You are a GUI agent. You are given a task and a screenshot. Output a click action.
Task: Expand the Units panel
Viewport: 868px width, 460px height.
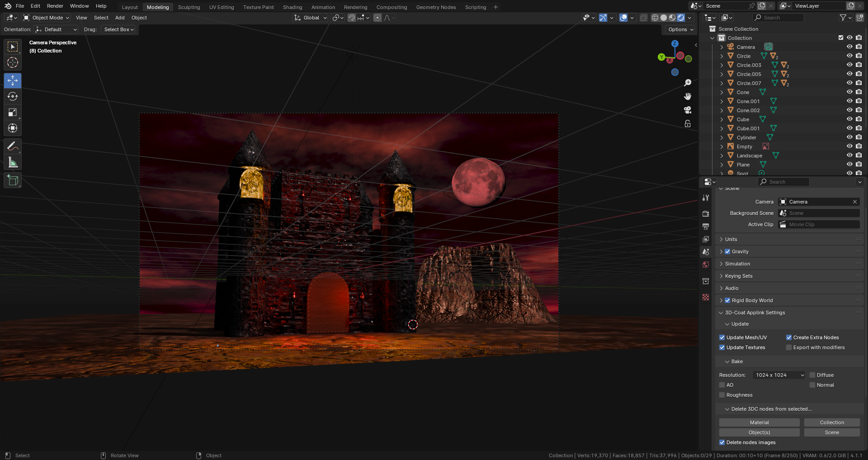pyautogui.click(x=731, y=239)
